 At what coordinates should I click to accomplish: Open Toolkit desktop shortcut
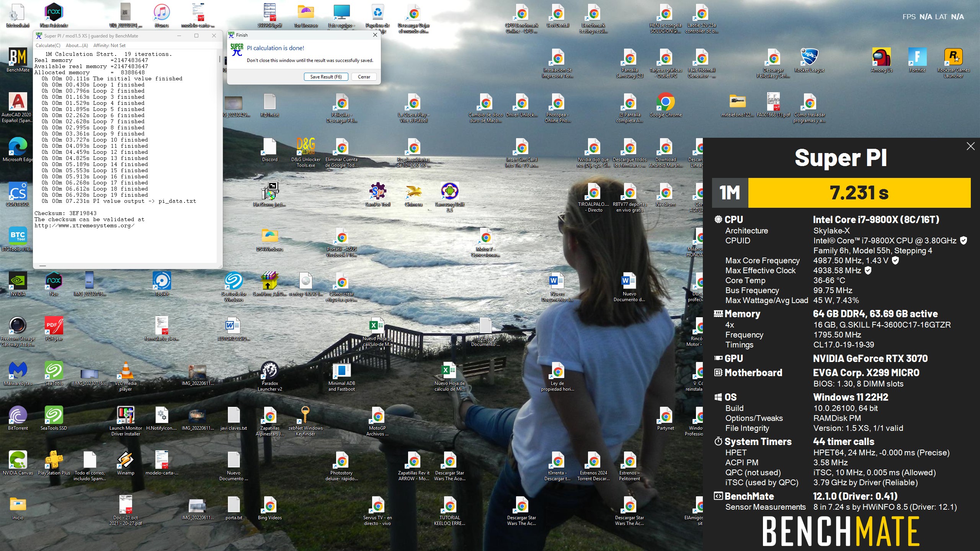[x=162, y=284]
